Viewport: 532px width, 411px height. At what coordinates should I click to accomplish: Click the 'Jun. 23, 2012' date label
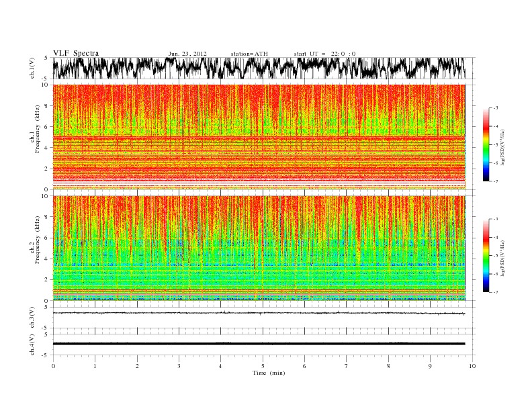click(187, 54)
